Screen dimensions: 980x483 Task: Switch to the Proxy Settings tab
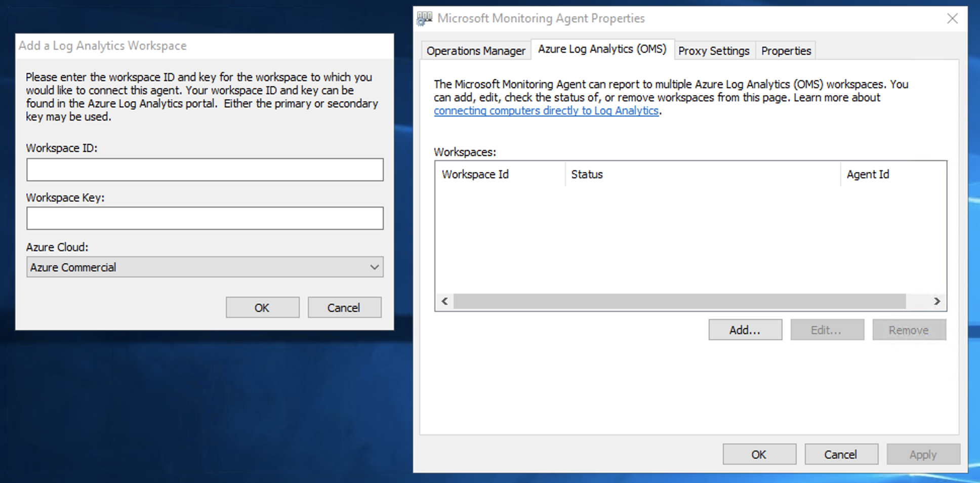714,51
